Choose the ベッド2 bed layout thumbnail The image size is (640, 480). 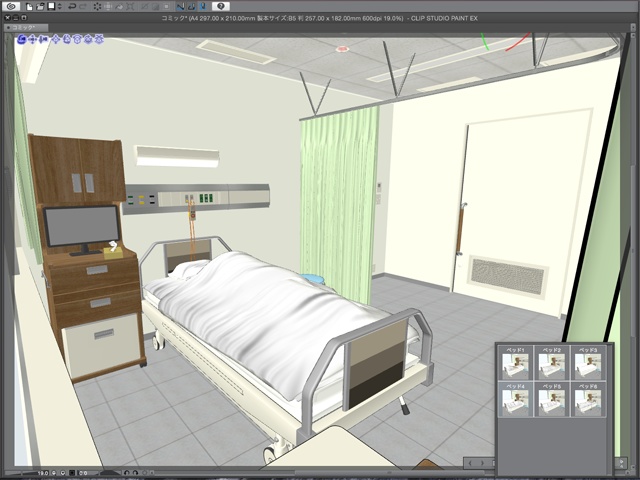[x=551, y=363]
